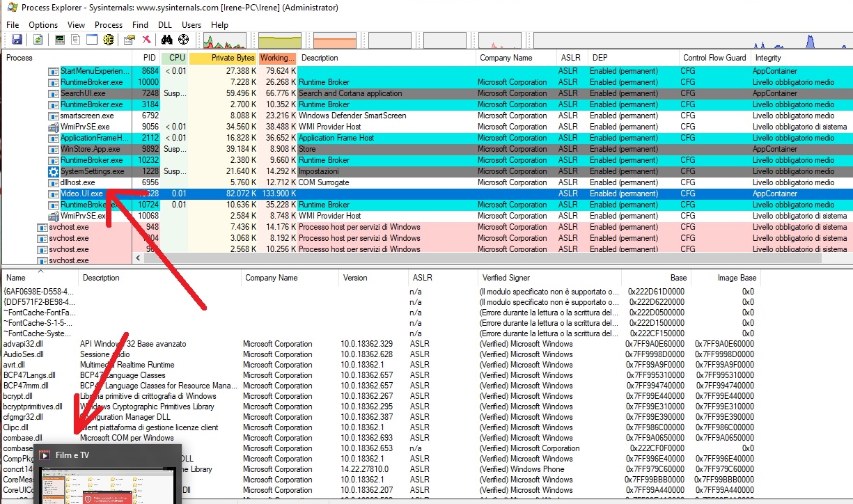Click the green CPU usage mini graph
The height and width of the screenshot is (504, 853).
pyautogui.click(x=224, y=40)
